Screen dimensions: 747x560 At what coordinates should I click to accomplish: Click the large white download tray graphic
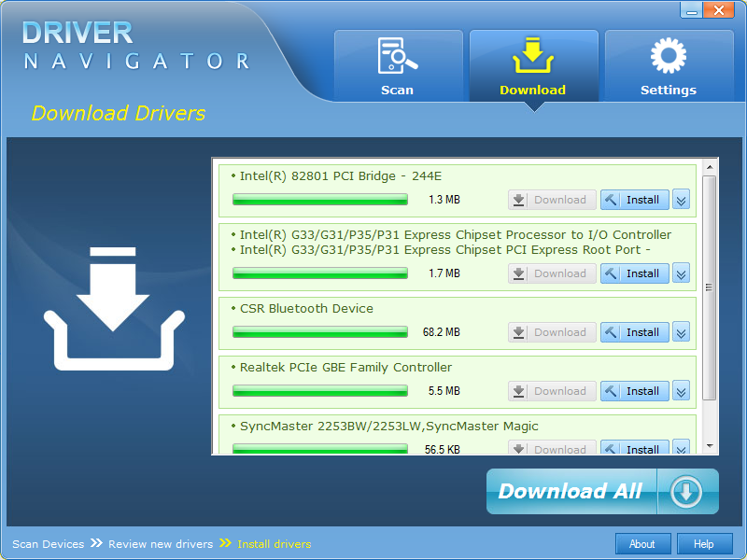click(x=114, y=309)
